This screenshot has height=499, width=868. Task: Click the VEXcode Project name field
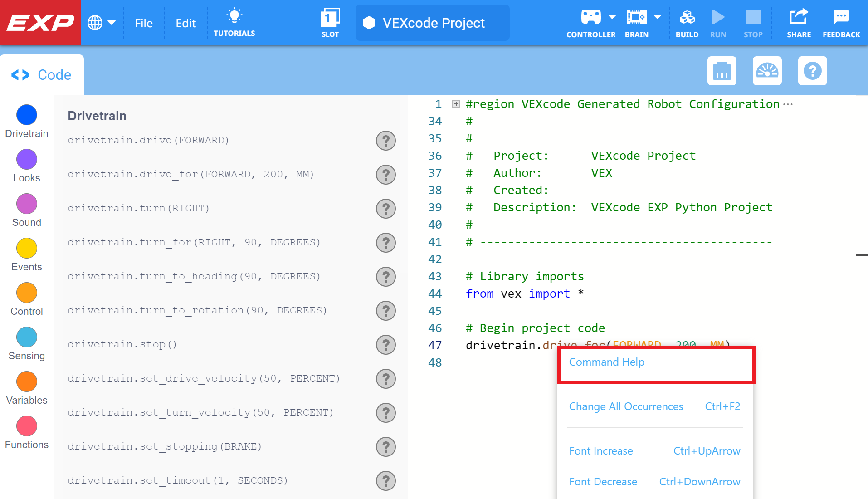432,23
